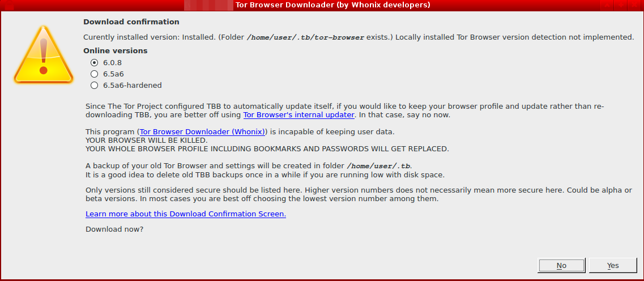Click the yellow warning triangle icon
This screenshot has height=281, width=644.
[43, 54]
